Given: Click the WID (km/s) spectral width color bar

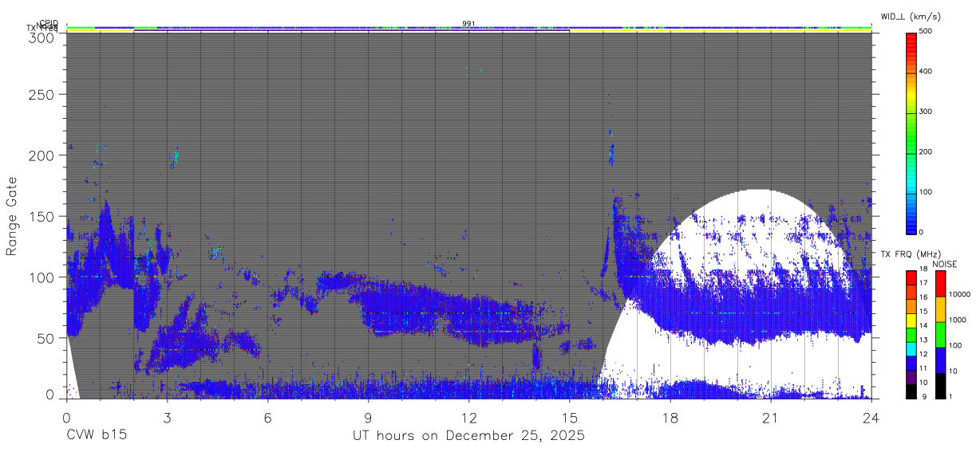Looking at the screenshot, I should point(911,132).
